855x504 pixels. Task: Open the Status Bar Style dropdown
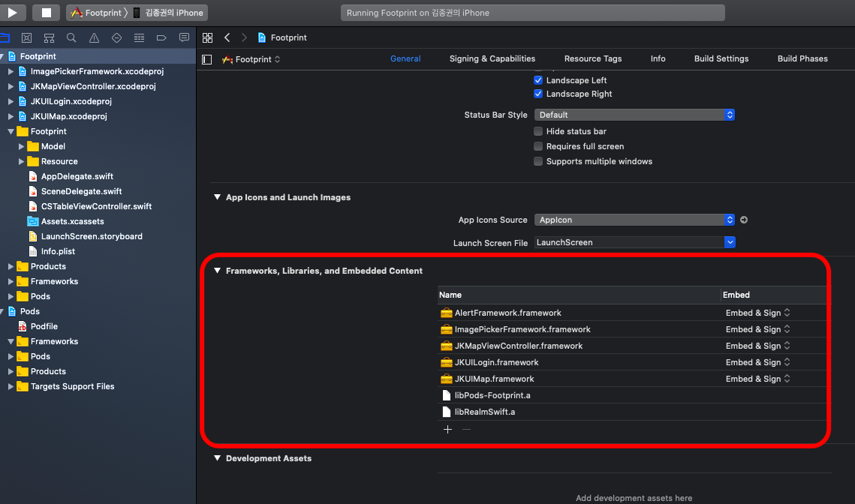tap(634, 115)
